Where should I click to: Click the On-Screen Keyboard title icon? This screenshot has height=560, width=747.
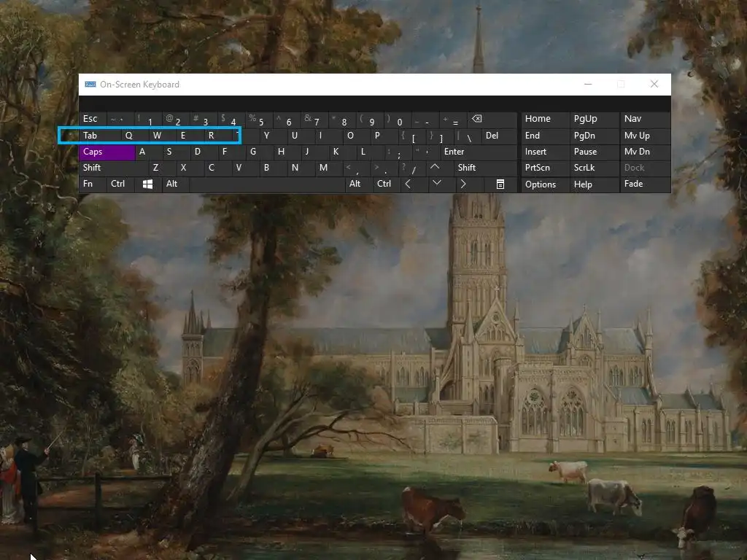(90, 85)
